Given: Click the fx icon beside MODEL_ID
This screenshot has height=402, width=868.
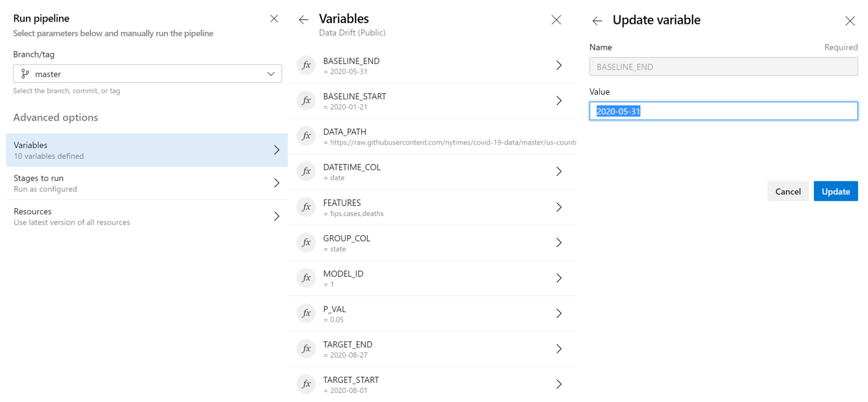Looking at the screenshot, I should (x=306, y=278).
